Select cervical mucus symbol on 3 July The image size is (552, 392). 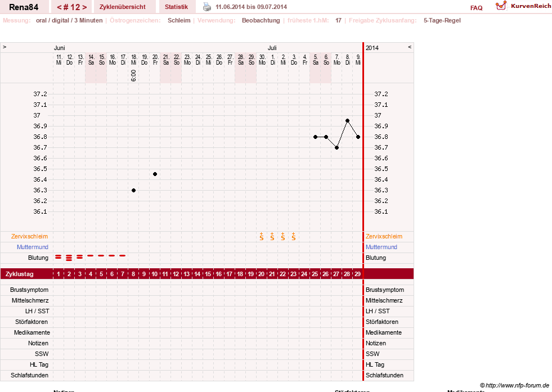coord(294,236)
